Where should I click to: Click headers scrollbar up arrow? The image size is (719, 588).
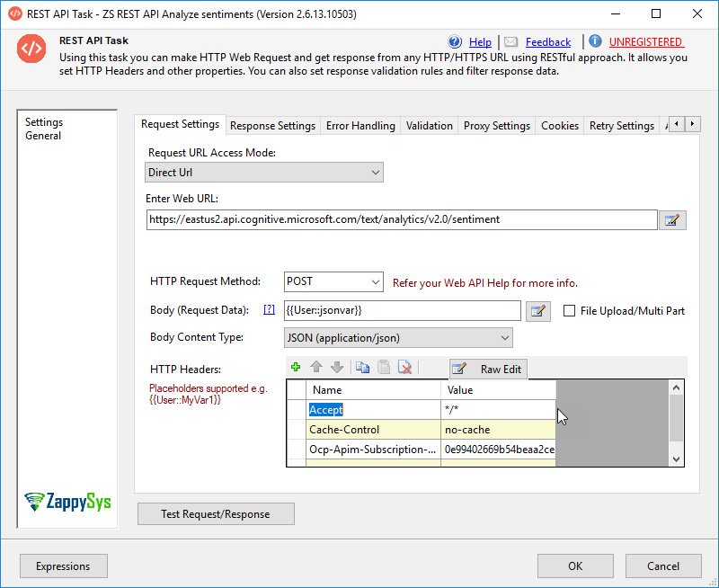click(676, 388)
